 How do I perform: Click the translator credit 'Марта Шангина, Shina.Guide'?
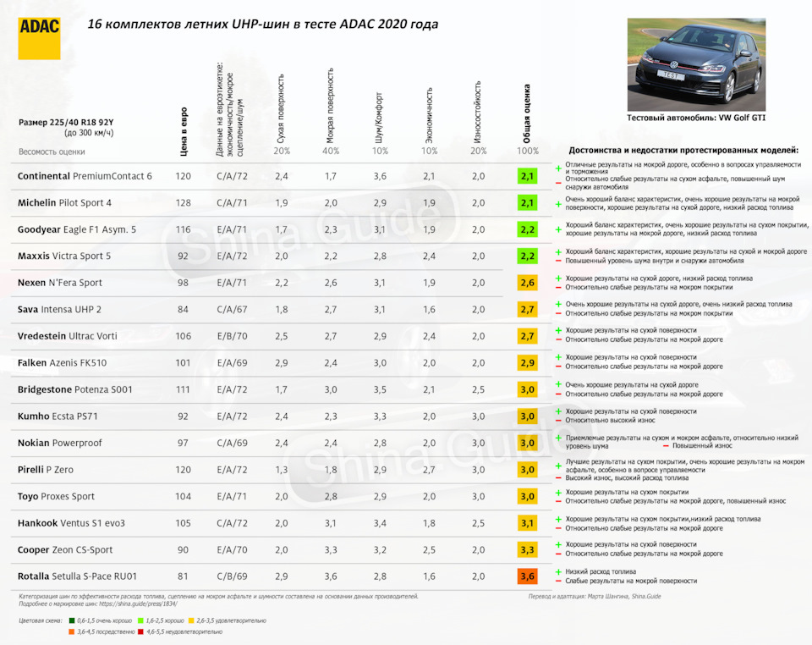point(624,596)
